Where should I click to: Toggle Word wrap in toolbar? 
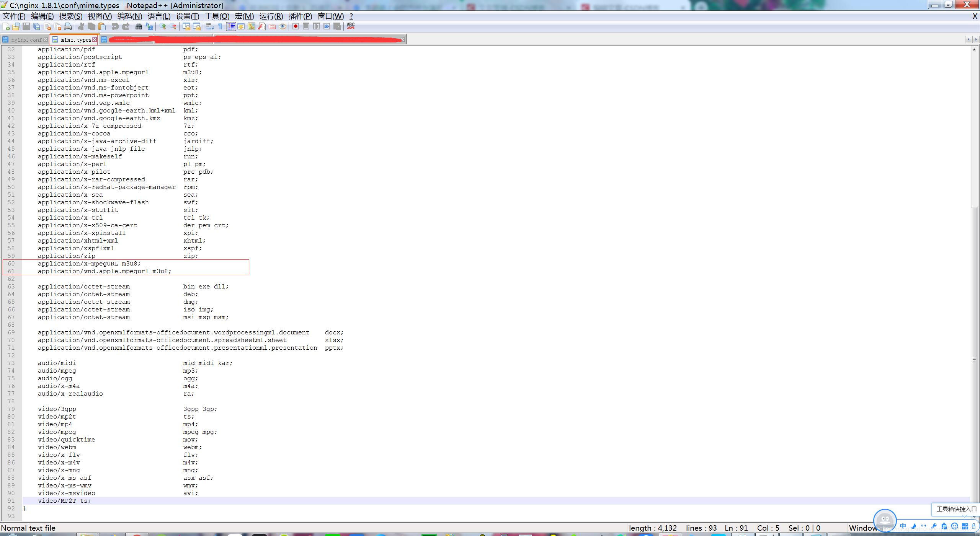click(210, 26)
